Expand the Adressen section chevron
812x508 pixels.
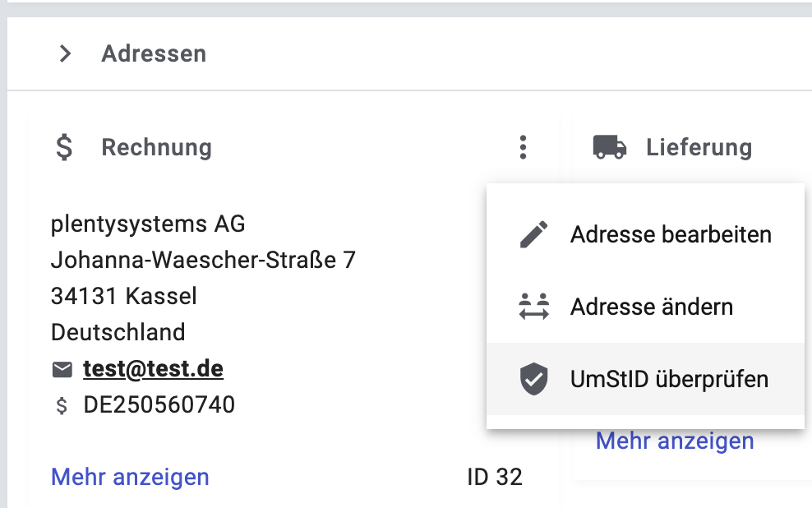tap(66, 54)
